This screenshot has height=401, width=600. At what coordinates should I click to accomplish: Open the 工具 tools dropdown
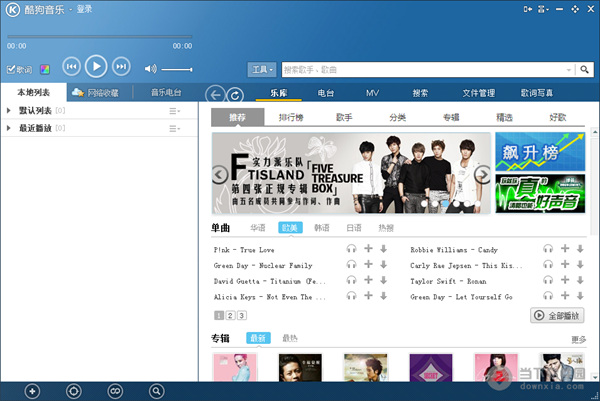click(262, 70)
